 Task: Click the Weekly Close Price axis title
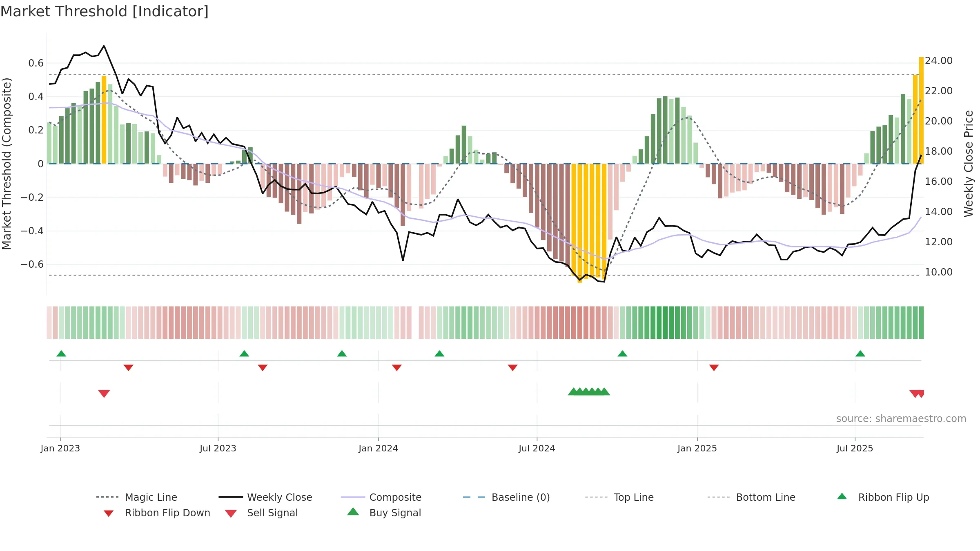(969, 163)
